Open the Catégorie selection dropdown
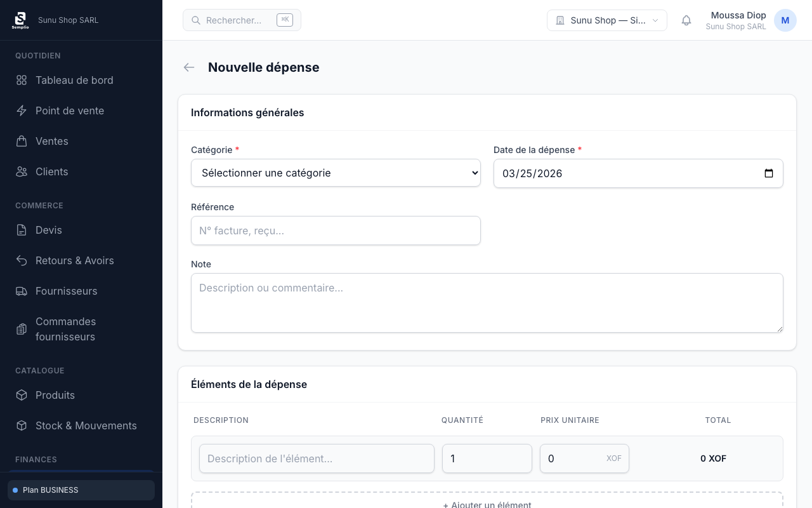This screenshot has height=508, width=812. click(x=336, y=173)
